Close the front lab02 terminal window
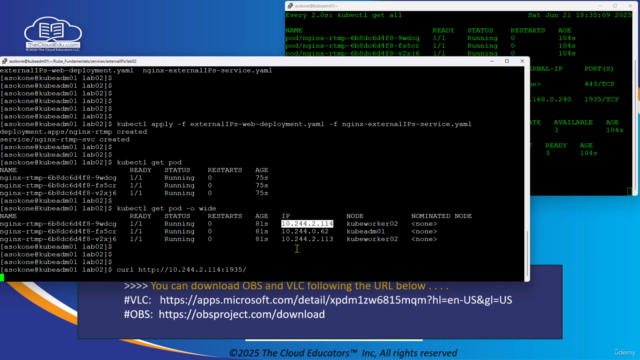 (522, 61)
